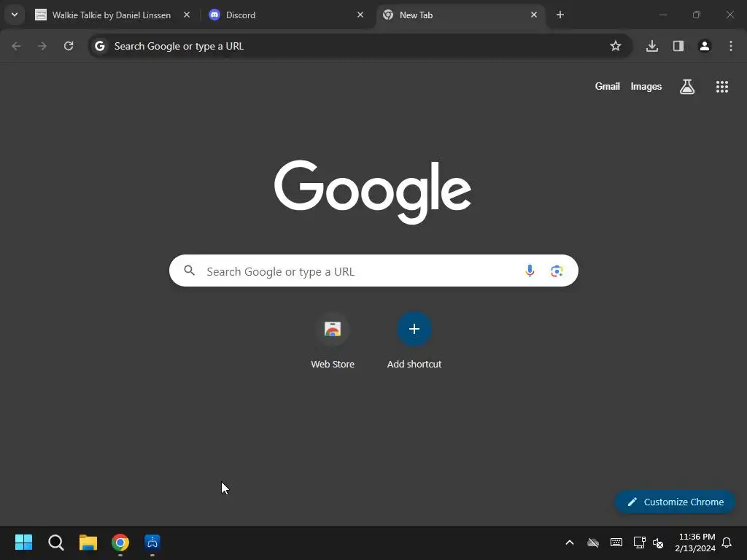The width and height of the screenshot is (747, 560).
Task: Go forward with the forward arrow
Action: pos(42,46)
